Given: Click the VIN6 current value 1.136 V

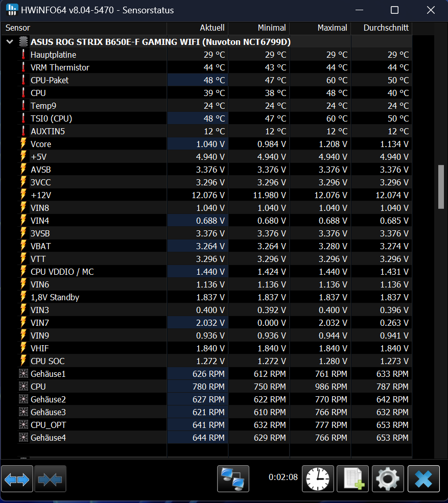Looking at the screenshot, I should point(210,284).
